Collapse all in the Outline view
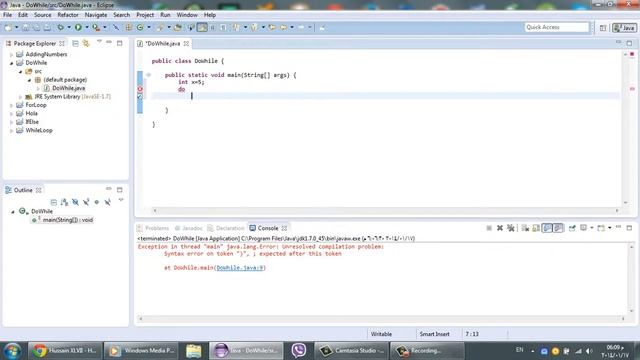 pyautogui.click(x=53, y=202)
